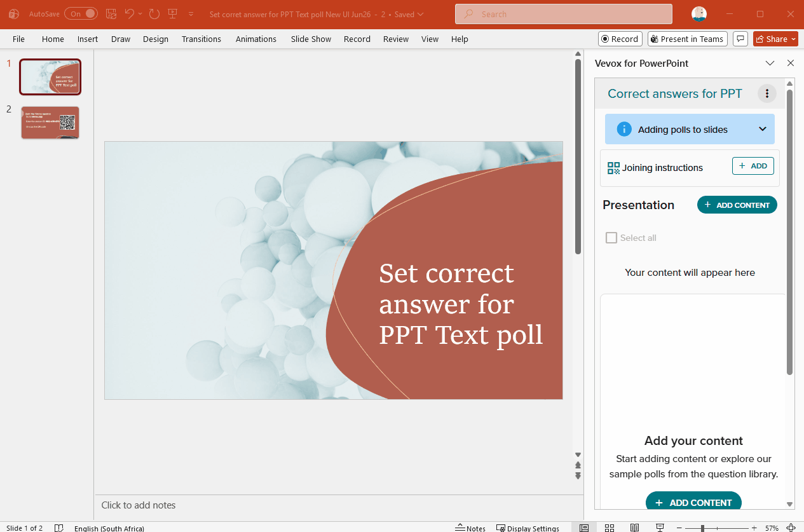Screen dimensions: 804x532
Task: Redo the last action
Action: pos(154,13)
